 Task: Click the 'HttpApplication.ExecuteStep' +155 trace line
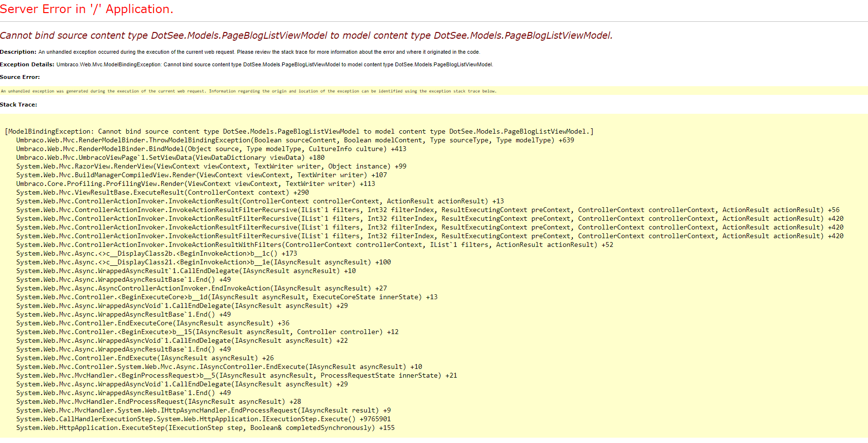[206, 428]
